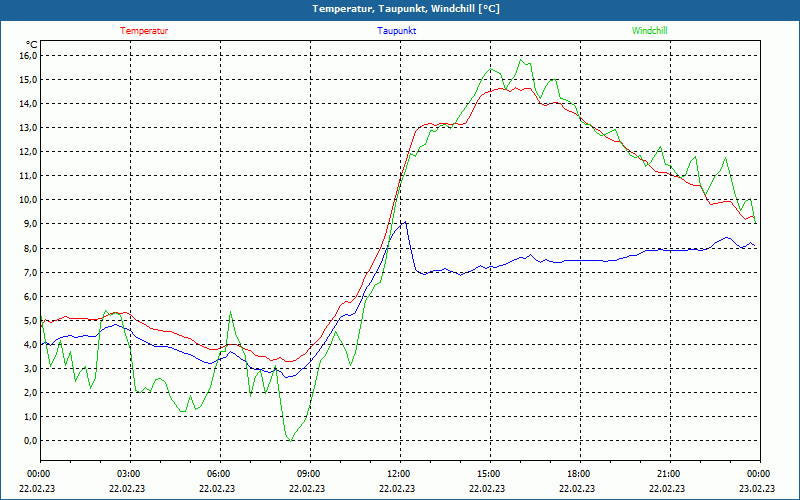This screenshot has height=500, width=800.
Task: Click the 4,0 y-axis value
Action: pos(31,344)
